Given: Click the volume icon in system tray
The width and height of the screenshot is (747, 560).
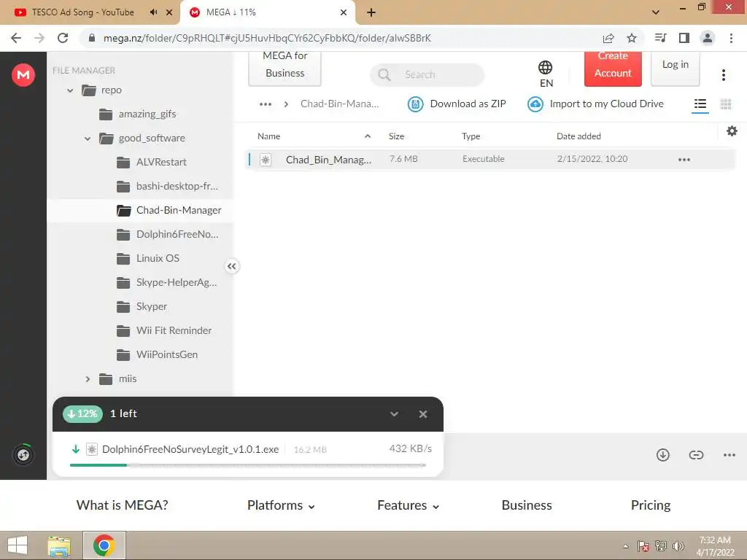Looking at the screenshot, I should tap(678, 546).
